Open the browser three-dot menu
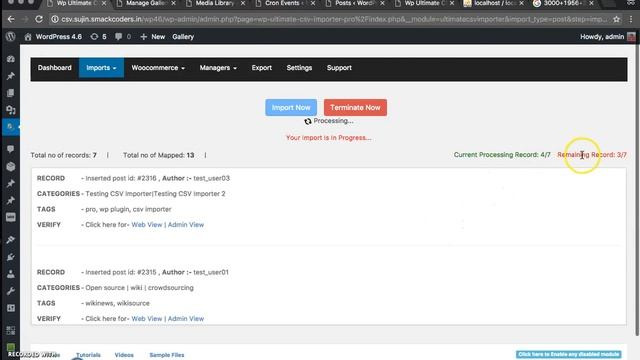Screen dimensions: 640x360 tap(631, 19)
